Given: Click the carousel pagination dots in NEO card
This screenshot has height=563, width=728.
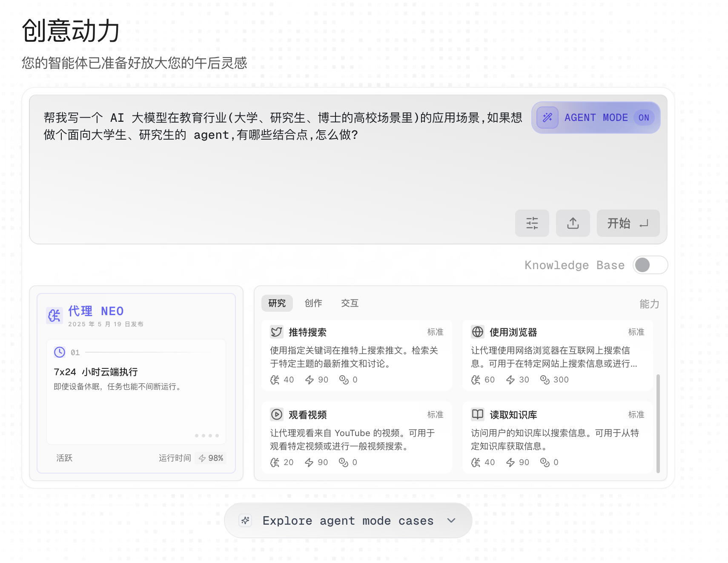Looking at the screenshot, I should 207,436.
